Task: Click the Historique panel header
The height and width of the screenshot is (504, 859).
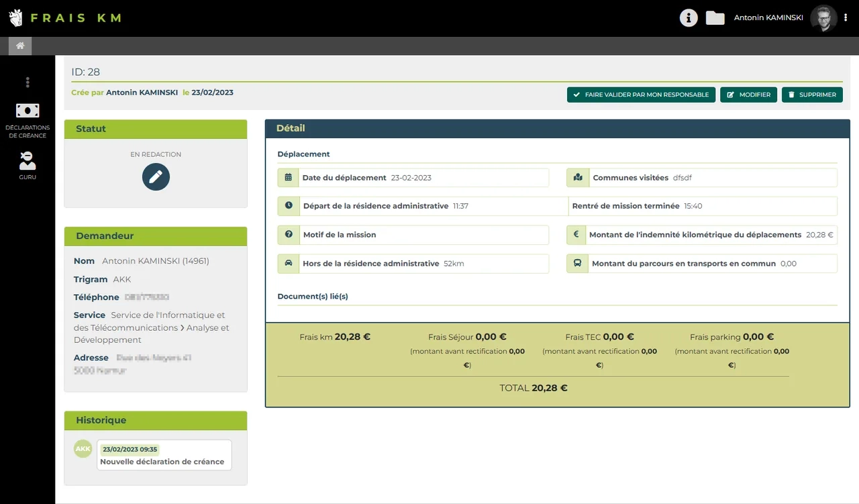Action: (x=156, y=420)
